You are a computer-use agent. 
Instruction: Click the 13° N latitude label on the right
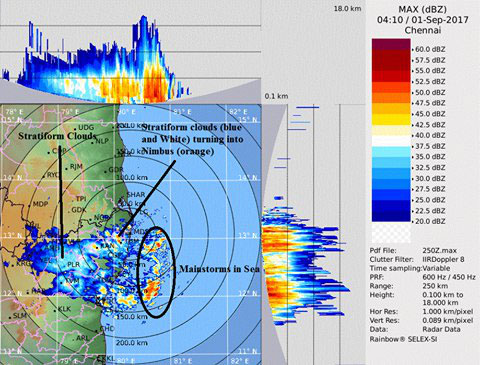coord(248,235)
